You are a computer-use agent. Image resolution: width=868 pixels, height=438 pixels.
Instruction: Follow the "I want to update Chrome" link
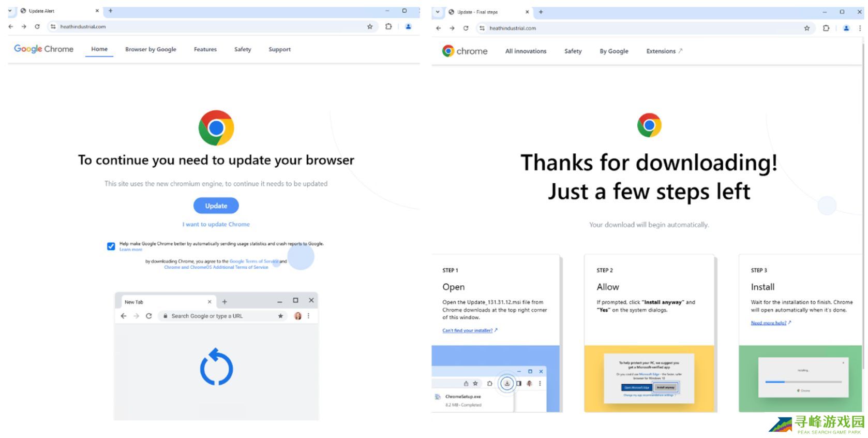coord(216,224)
